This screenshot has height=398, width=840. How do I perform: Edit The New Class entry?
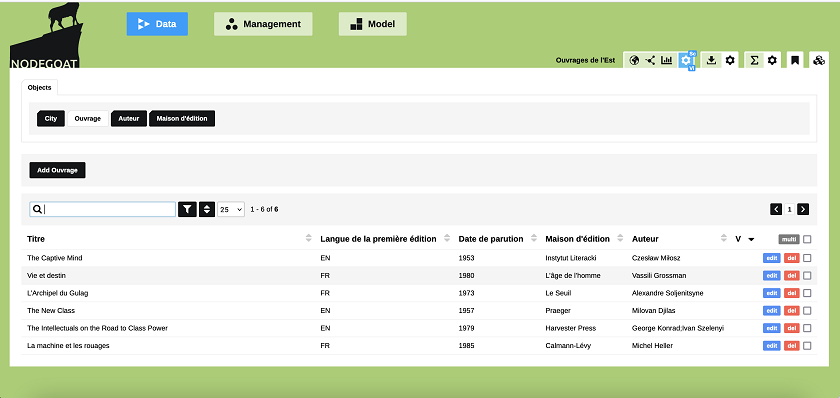pyautogui.click(x=772, y=311)
